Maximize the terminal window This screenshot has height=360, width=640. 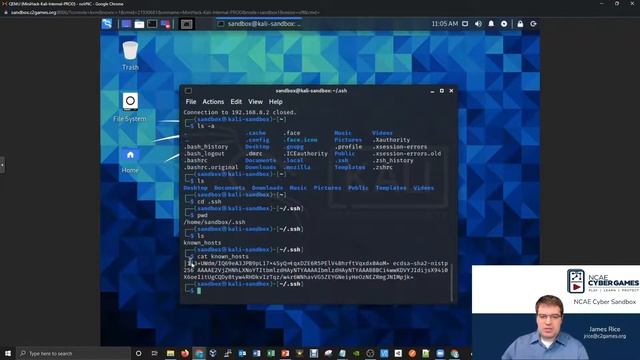click(x=442, y=91)
